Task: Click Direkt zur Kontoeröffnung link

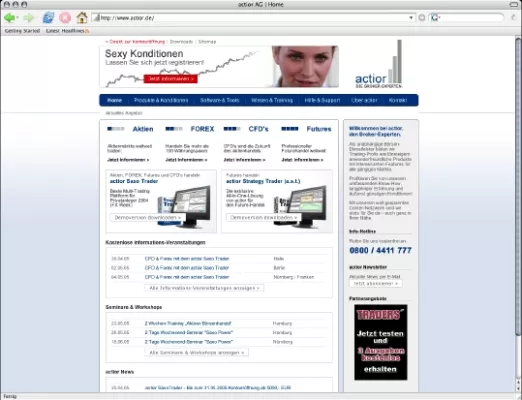Action: click(x=135, y=42)
